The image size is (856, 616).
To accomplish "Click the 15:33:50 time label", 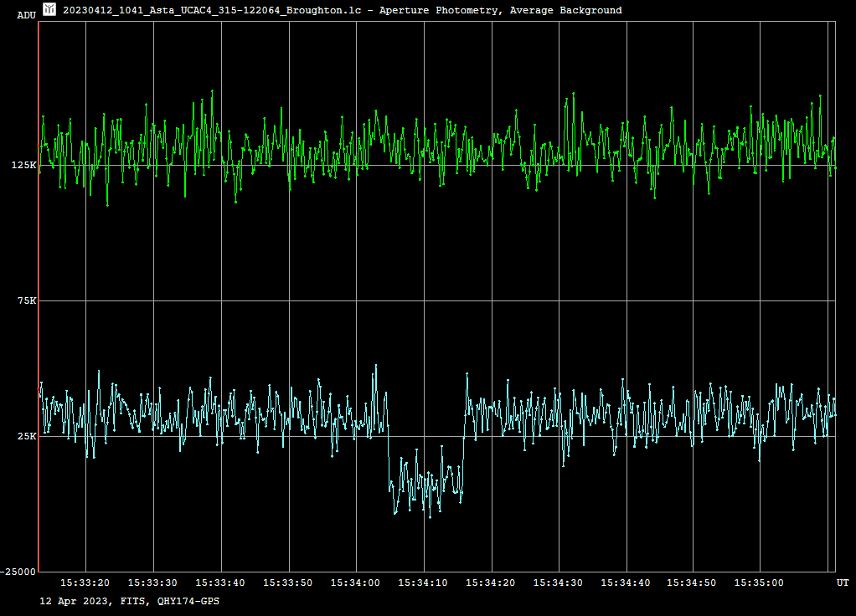I will 288,583.
